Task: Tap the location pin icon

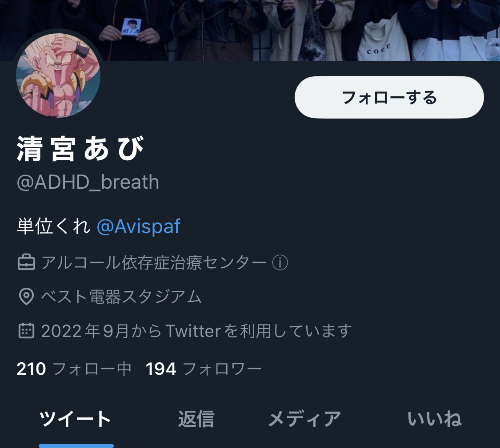Action: tap(27, 297)
